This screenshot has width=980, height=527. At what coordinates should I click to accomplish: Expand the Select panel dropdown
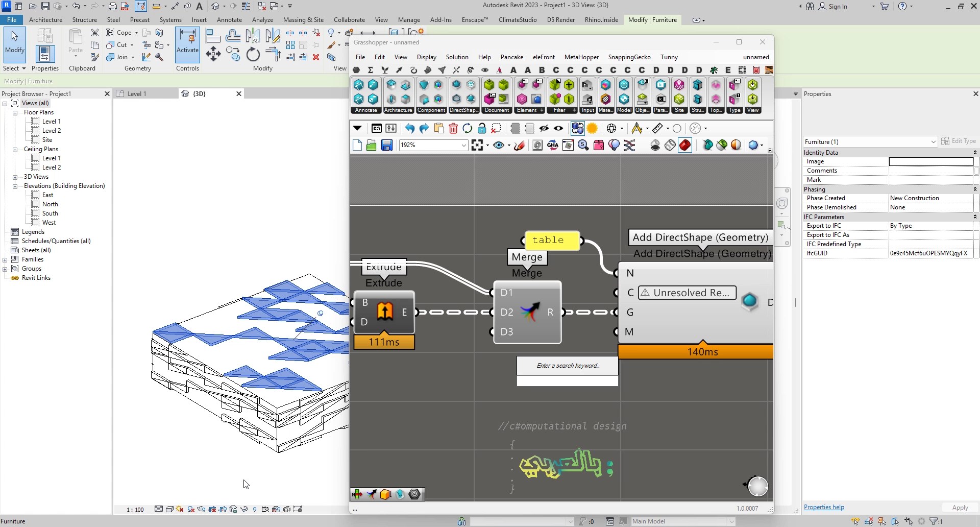tap(14, 68)
